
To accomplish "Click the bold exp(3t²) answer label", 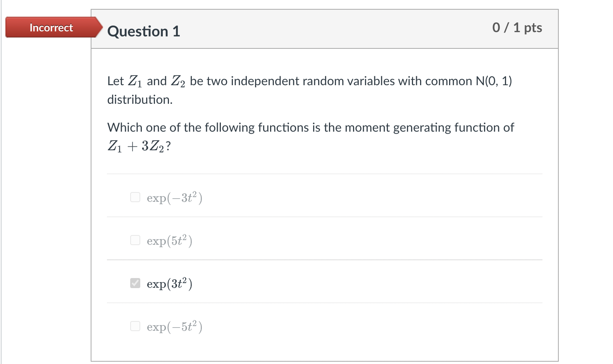I will 169,283.
